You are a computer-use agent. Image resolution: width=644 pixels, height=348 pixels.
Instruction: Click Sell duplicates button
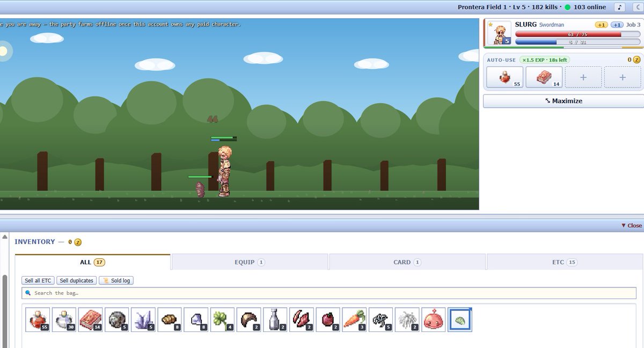point(76,280)
